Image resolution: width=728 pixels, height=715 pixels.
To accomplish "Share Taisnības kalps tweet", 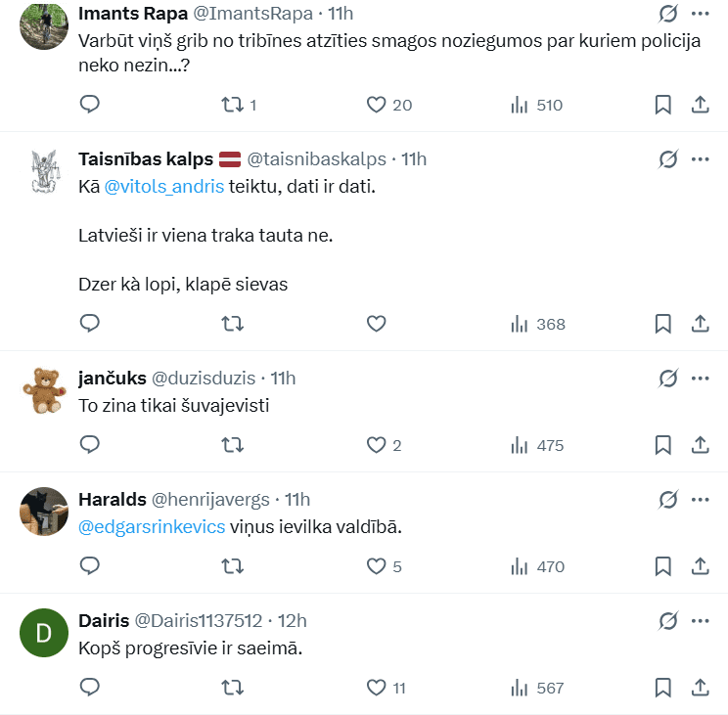I will coord(701,324).
